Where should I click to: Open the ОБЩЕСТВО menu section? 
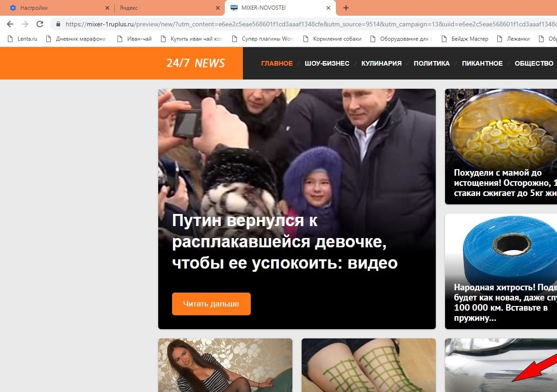point(534,63)
